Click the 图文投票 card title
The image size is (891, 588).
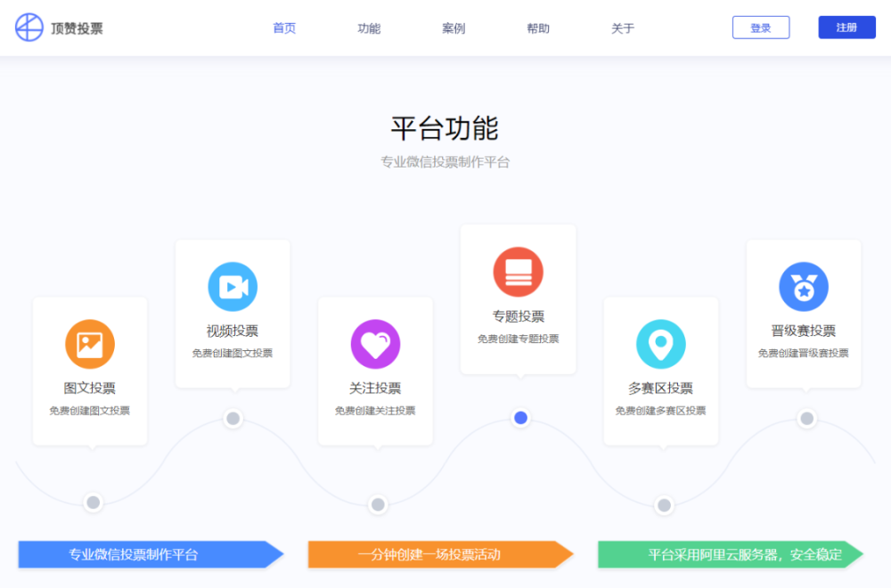point(90,388)
